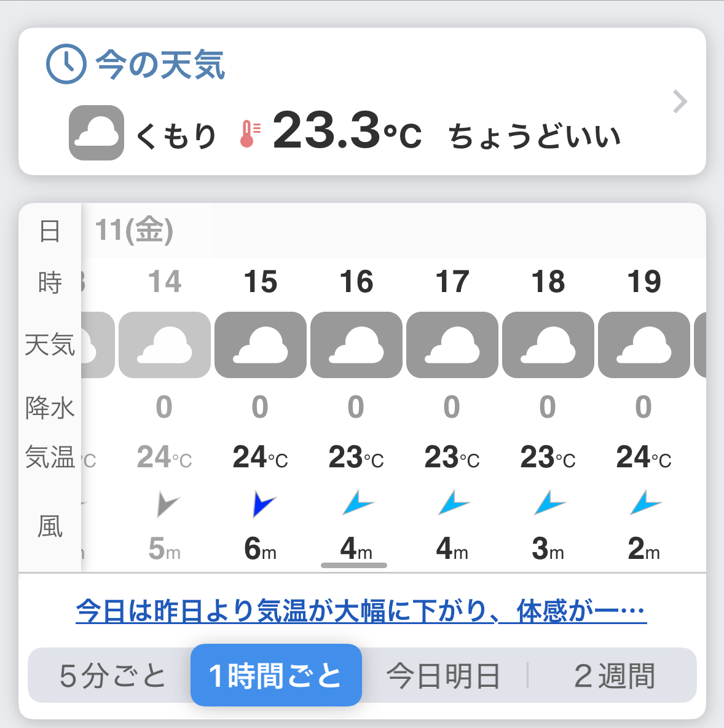Open the 今日は昨日より気温が大幅に下がり link
This screenshot has width=724, height=728.
361,611
